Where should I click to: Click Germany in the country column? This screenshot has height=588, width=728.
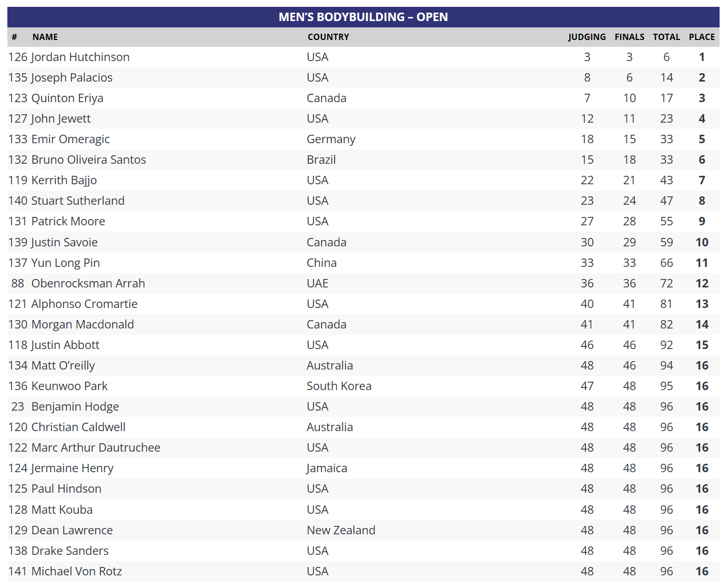tap(331, 139)
